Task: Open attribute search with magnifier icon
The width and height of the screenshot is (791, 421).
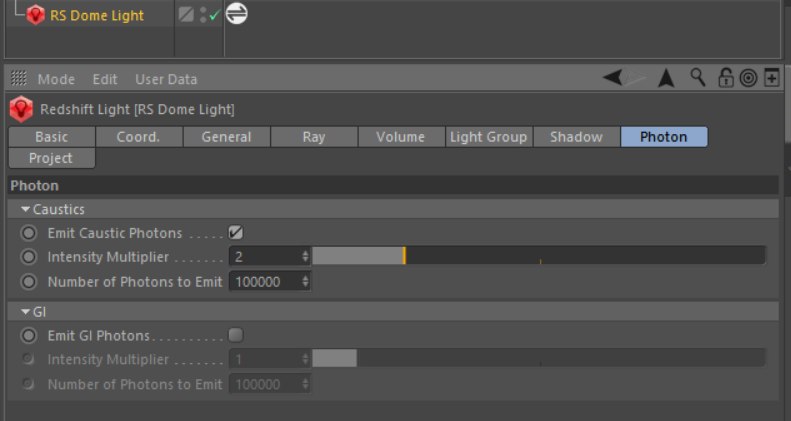Action: [698, 77]
